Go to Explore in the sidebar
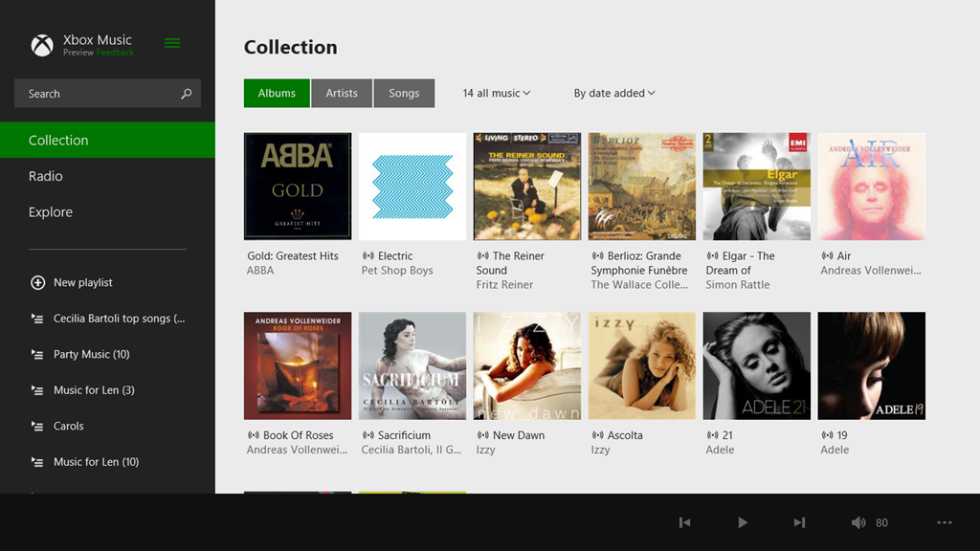Image resolution: width=980 pixels, height=551 pixels. tap(51, 212)
